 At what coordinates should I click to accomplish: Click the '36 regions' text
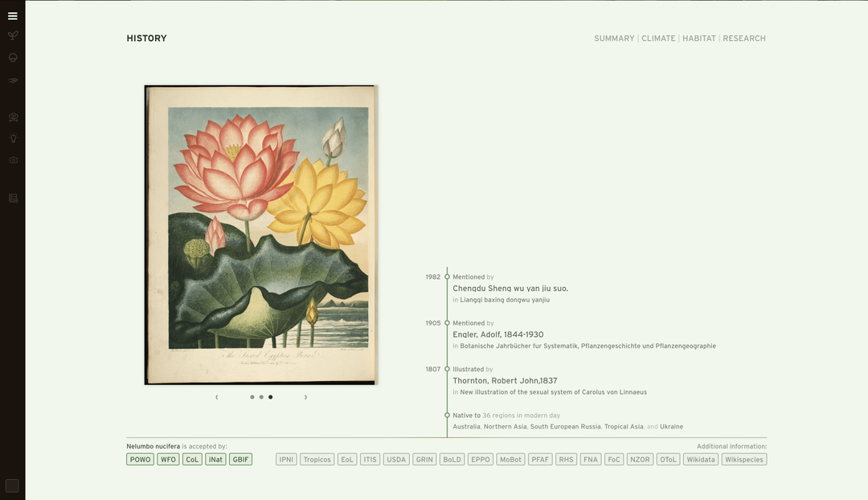[498, 416]
